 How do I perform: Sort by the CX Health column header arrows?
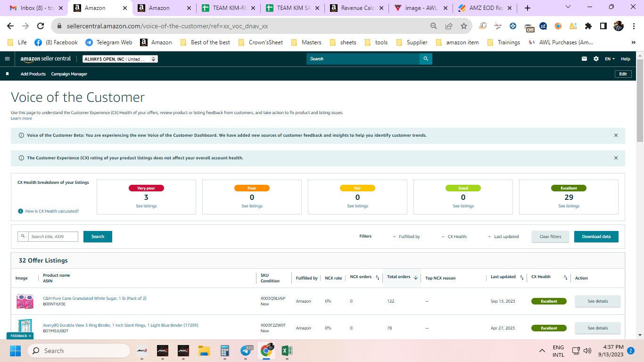(x=565, y=278)
